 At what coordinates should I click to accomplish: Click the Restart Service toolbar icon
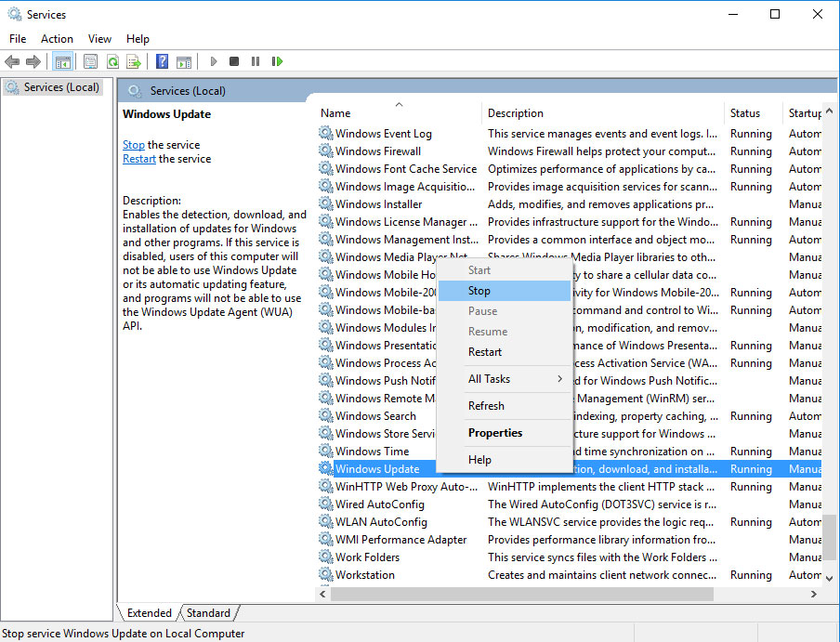click(x=277, y=61)
